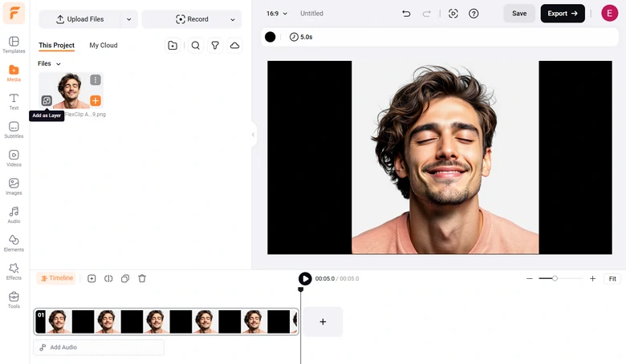Click the 5.0s scene duration

(x=301, y=37)
